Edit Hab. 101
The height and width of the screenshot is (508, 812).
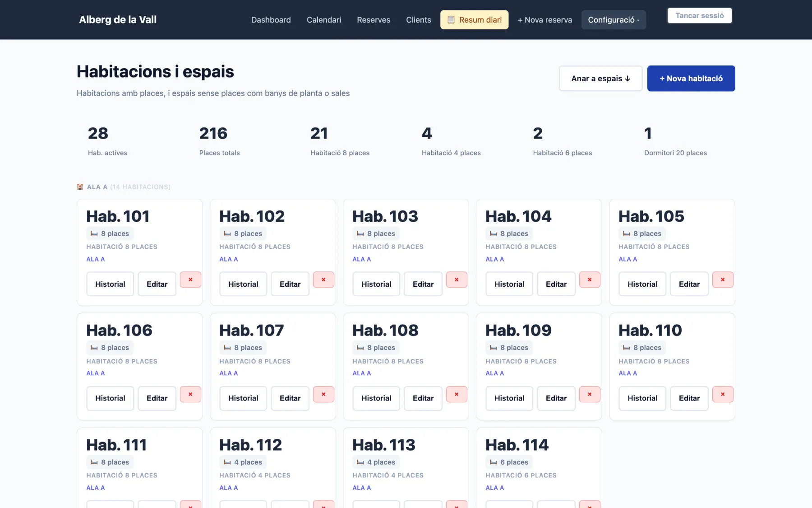point(157,284)
